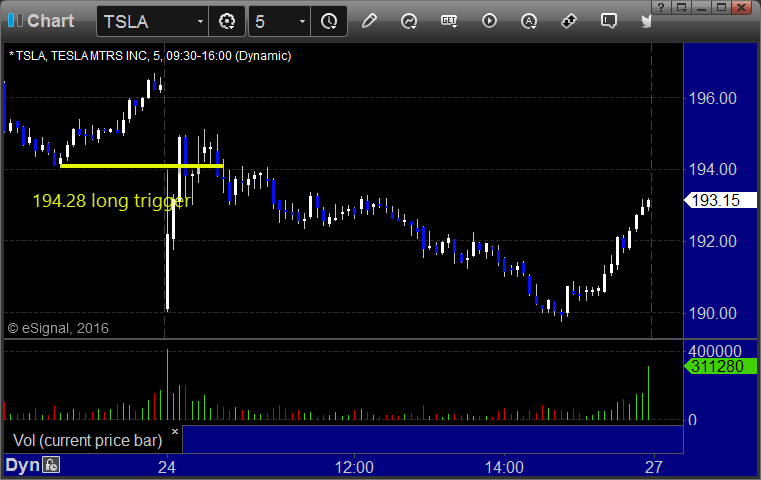The height and width of the screenshot is (480, 761).
Task: Select the yellow trigger line
Action: coord(141,166)
